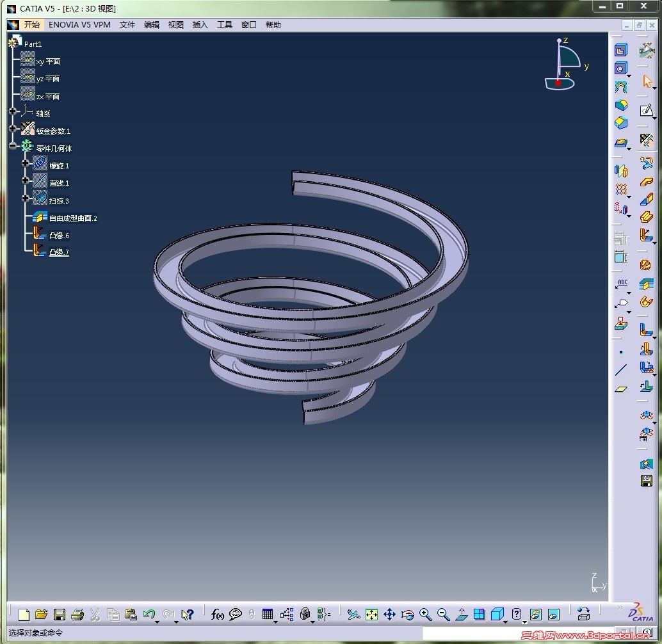Activate the Rotate view tool
The height and width of the screenshot is (644, 662).
(x=407, y=615)
